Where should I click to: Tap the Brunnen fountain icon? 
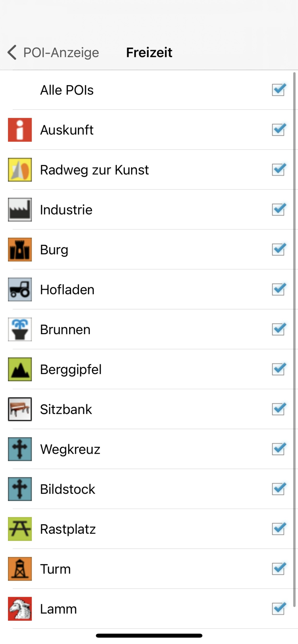tap(20, 330)
